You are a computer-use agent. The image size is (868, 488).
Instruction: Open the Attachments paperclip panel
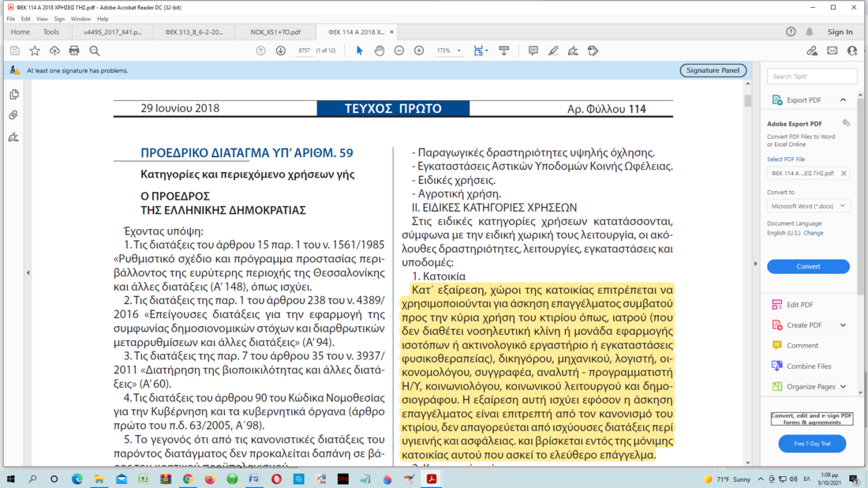pos(13,115)
